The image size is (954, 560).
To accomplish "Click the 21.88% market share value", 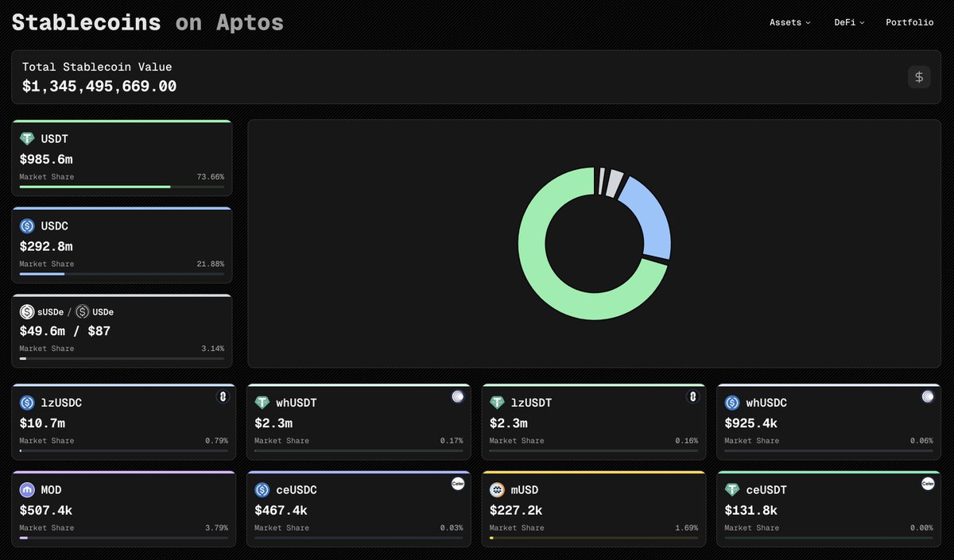I will [211, 264].
